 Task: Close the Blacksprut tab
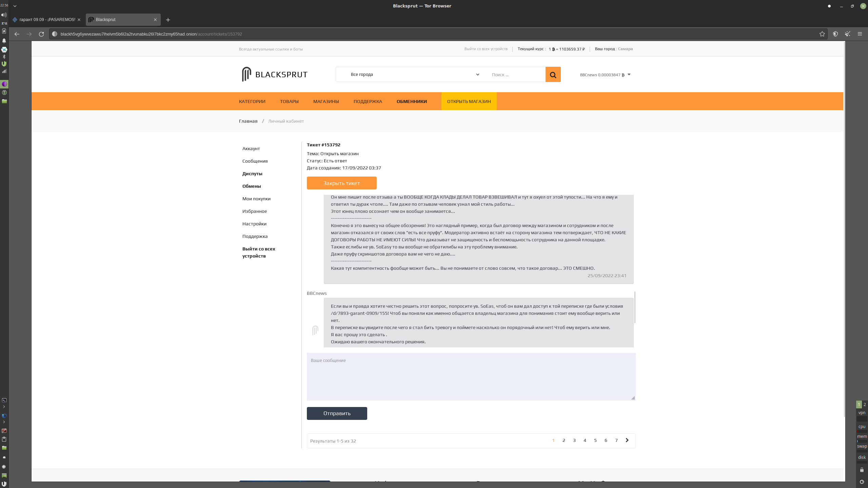[x=155, y=20]
